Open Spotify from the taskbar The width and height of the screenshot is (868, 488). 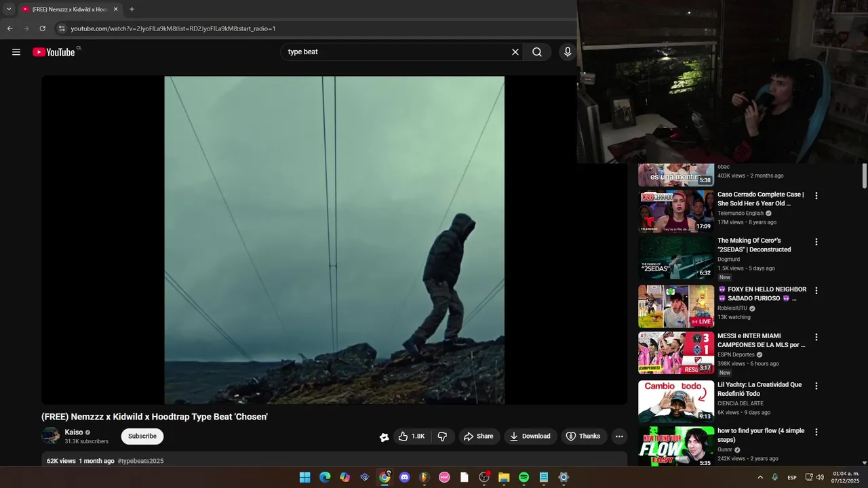(x=524, y=477)
